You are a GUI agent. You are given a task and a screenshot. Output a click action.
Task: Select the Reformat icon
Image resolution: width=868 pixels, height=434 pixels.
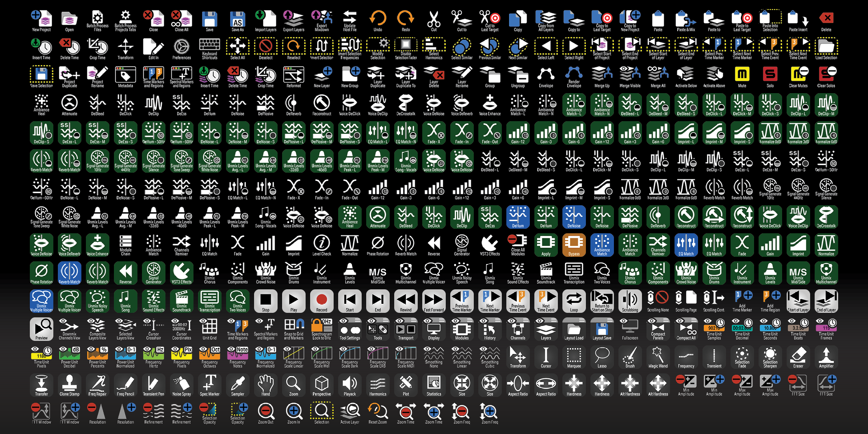point(293,77)
